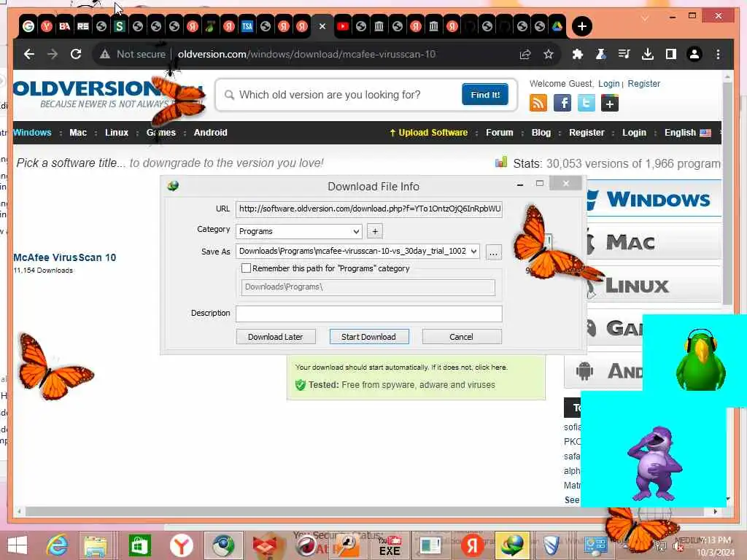Close the current active tab
The width and height of the screenshot is (747, 560).
point(322,26)
